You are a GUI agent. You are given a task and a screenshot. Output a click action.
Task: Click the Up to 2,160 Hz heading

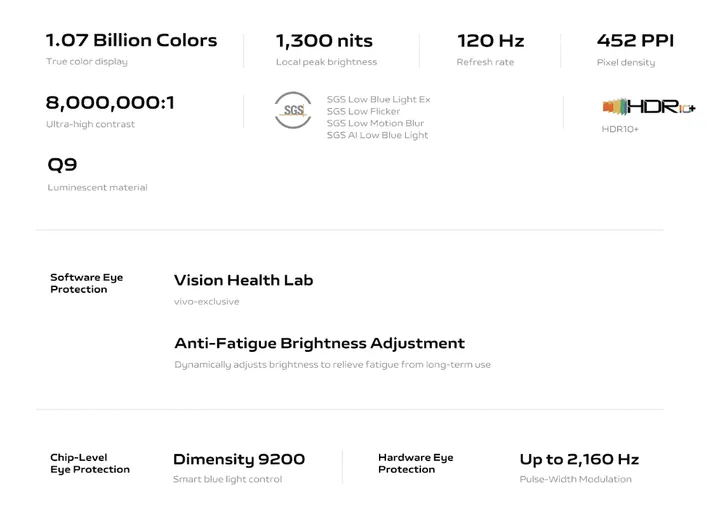579,459
